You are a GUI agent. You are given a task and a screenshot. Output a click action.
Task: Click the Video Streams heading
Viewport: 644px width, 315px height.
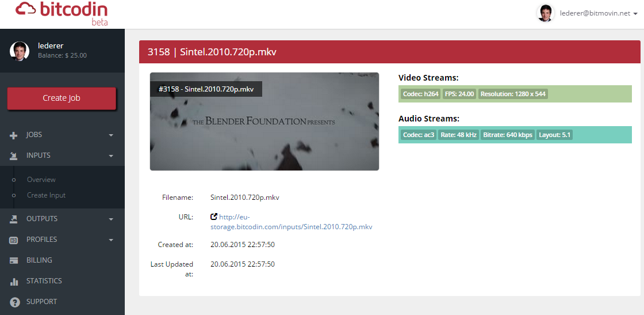pyautogui.click(x=428, y=78)
